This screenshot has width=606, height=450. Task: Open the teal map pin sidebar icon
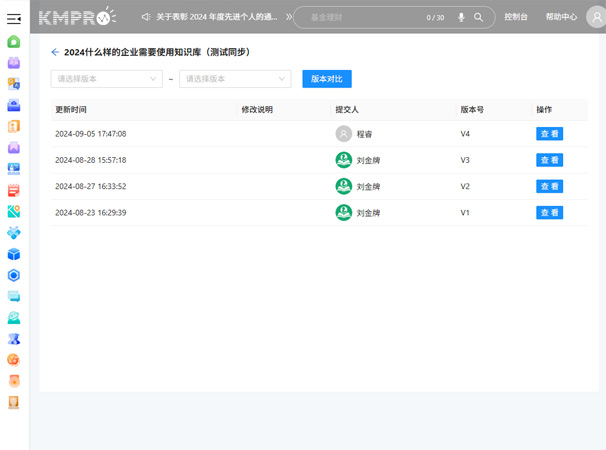tap(14, 211)
